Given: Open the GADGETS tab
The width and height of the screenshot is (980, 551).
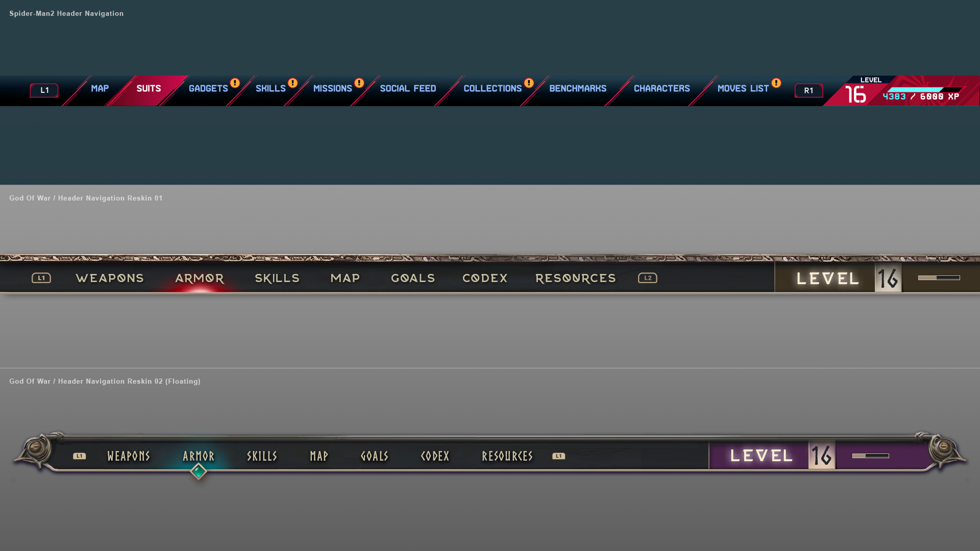Looking at the screenshot, I should click(x=208, y=89).
